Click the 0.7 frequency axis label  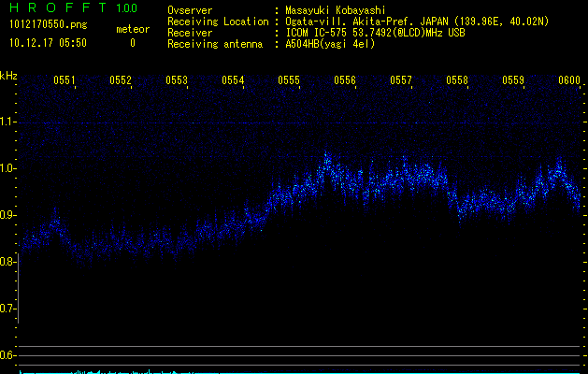click(x=7, y=309)
